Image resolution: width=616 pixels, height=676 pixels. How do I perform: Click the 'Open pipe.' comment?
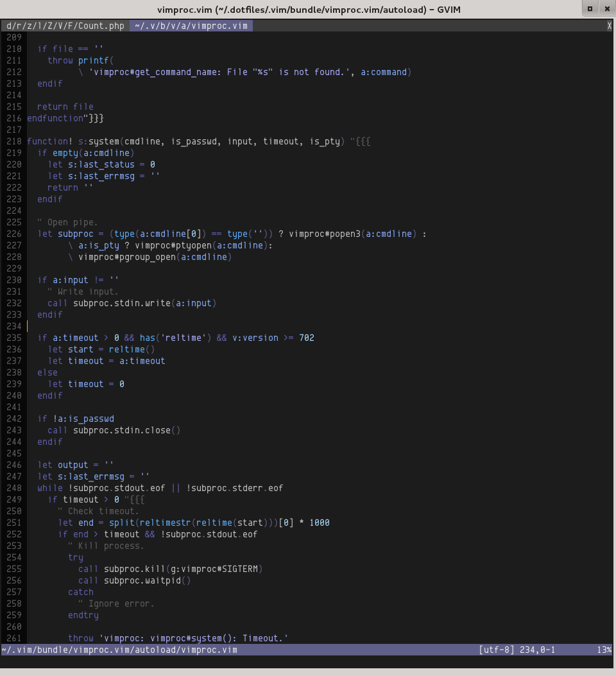[68, 222]
